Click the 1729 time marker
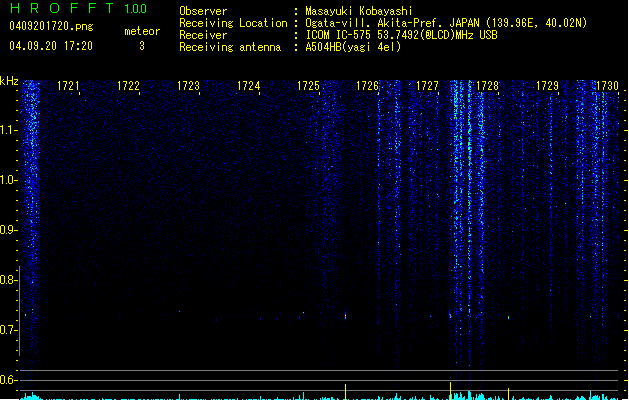The height and width of the screenshot is (400, 629). click(x=547, y=86)
